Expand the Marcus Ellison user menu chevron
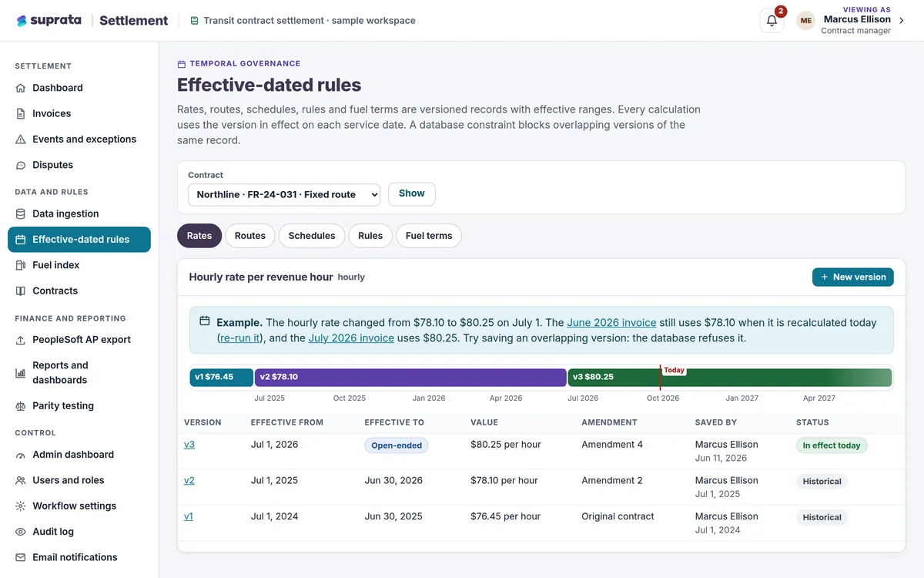 (902, 21)
